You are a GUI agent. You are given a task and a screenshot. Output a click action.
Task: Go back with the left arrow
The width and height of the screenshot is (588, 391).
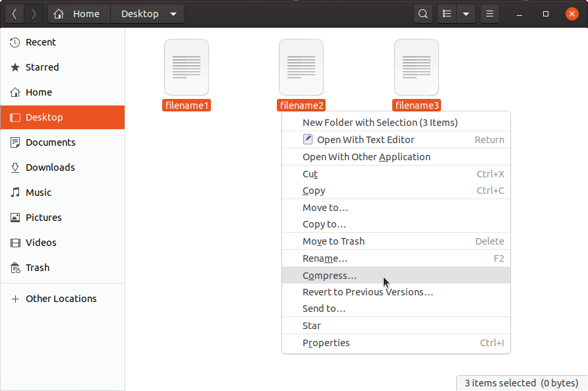tap(15, 14)
